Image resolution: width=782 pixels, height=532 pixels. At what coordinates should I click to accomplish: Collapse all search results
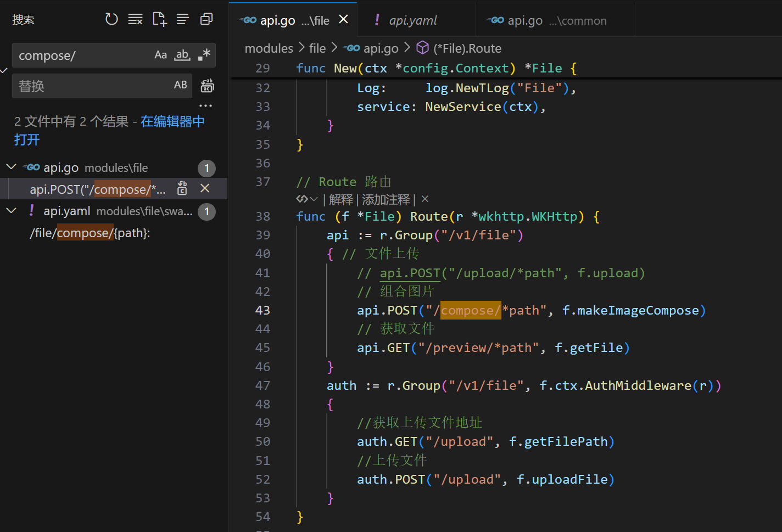tap(206, 19)
